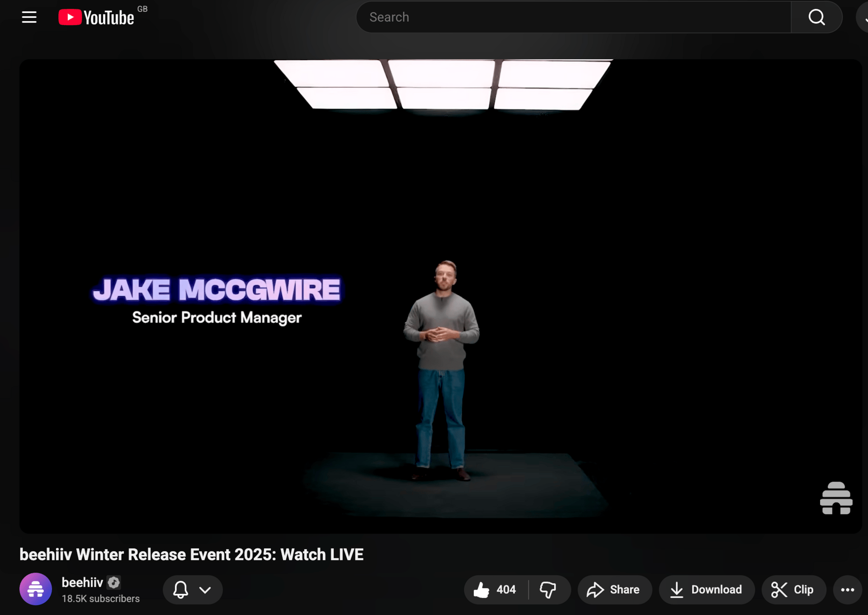
Task: Click the video title text
Action: (x=191, y=554)
